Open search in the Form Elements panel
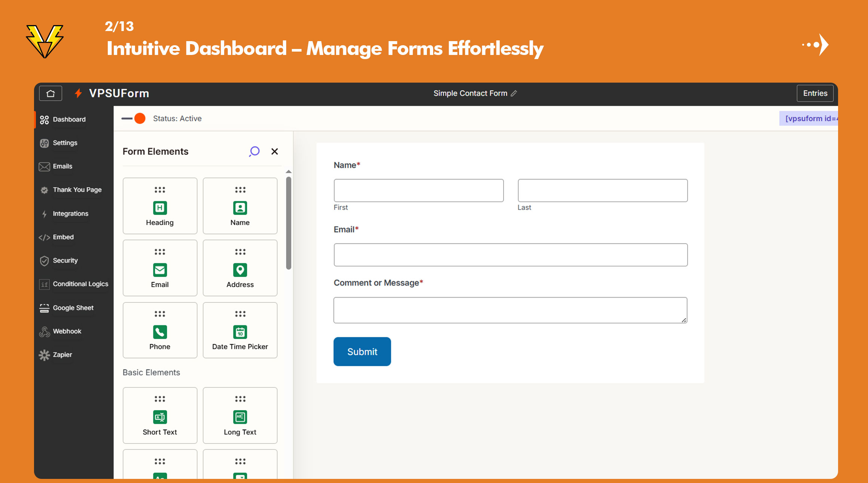 (x=254, y=151)
